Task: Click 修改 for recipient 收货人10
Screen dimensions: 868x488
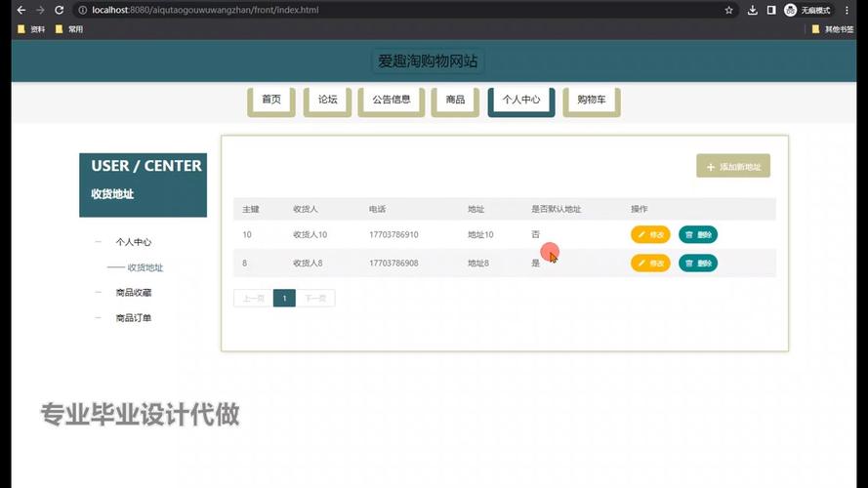Action: 650,234
